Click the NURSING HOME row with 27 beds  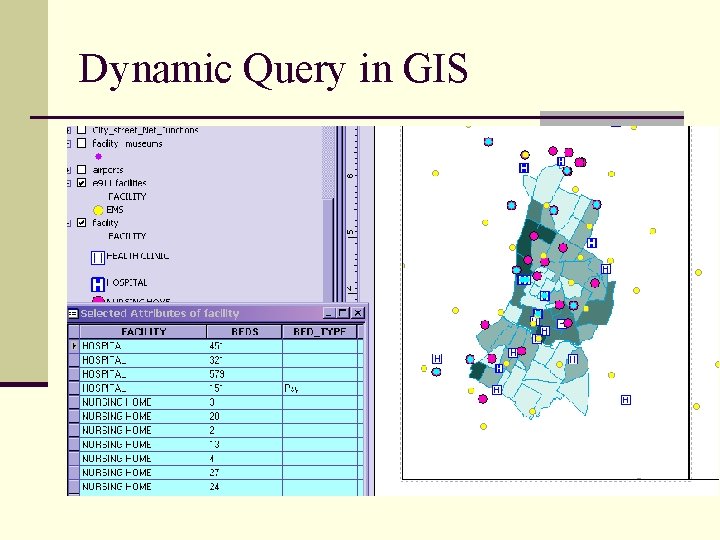click(x=216, y=472)
